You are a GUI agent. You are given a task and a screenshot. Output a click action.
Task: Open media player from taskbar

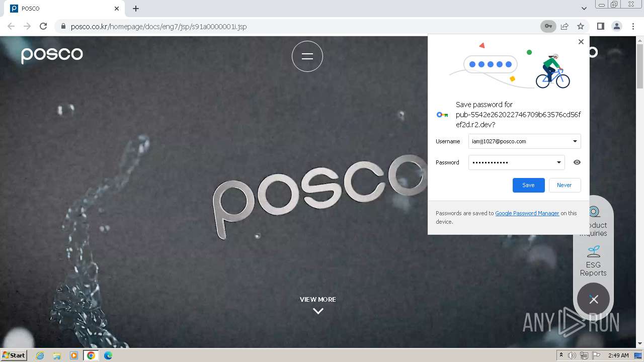pyautogui.click(x=74, y=355)
